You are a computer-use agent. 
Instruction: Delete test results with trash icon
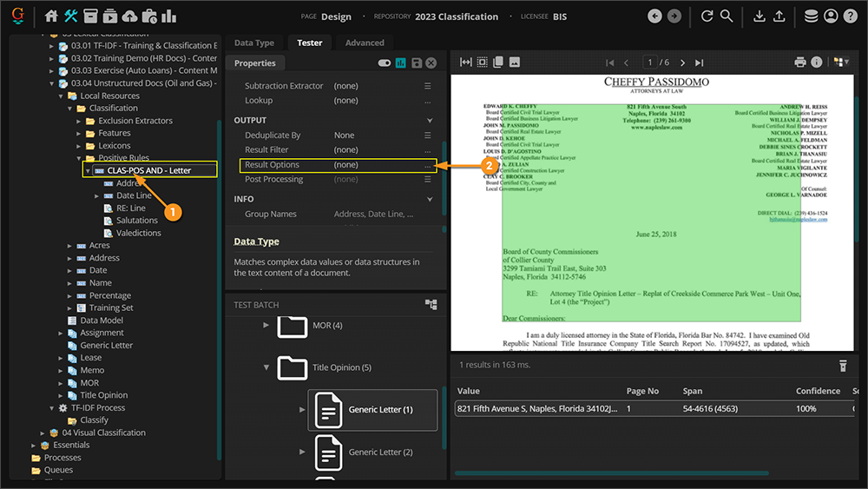[x=842, y=366]
